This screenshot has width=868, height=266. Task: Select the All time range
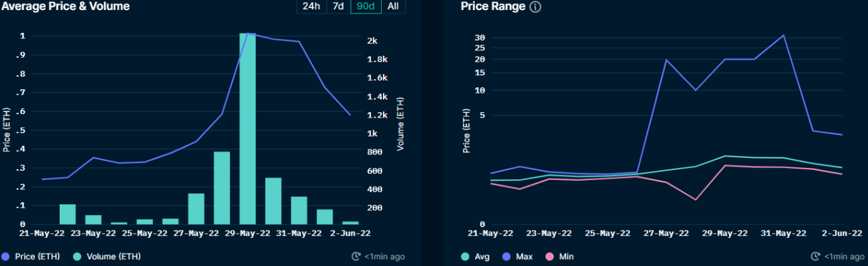click(393, 6)
